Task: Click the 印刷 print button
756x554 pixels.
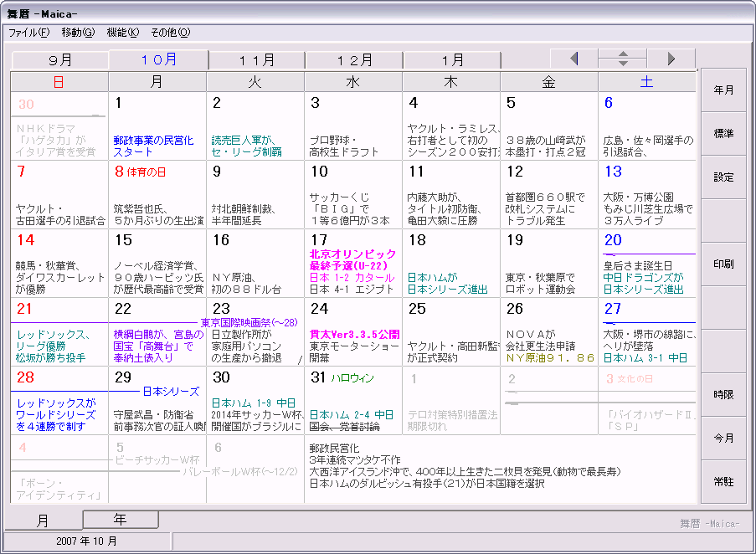Action: click(x=723, y=264)
